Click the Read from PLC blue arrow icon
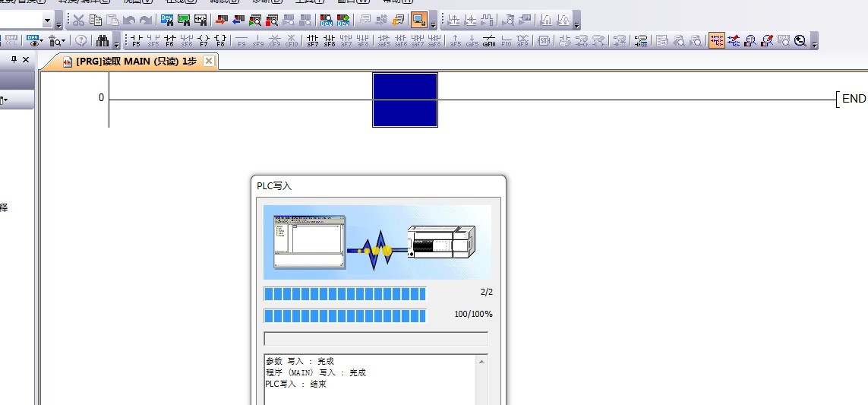868x405 pixels. point(238,21)
